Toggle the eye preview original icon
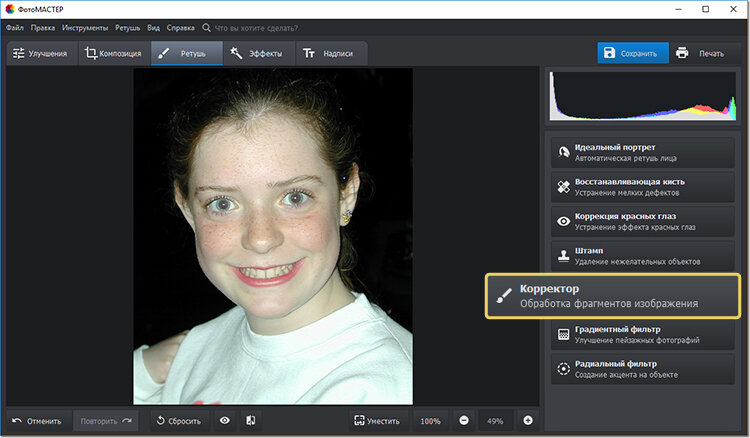This screenshot has width=750, height=438. 224,421
